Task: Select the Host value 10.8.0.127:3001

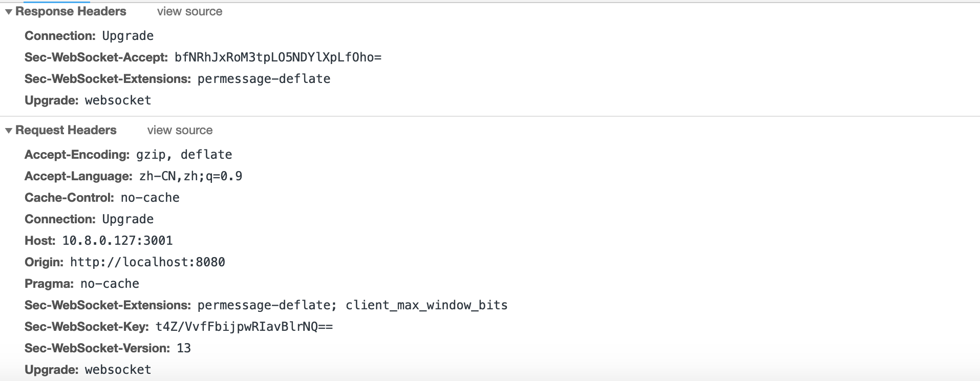Action: click(x=118, y=241)
